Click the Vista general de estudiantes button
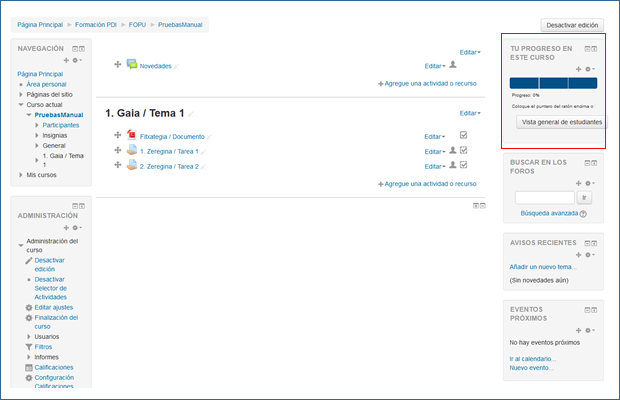 point(561,121)
